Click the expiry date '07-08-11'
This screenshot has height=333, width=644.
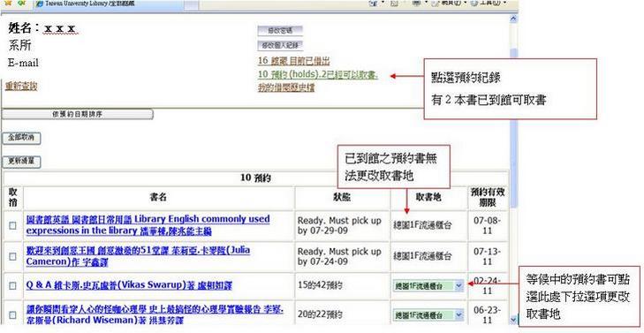[x=489, y=225]
